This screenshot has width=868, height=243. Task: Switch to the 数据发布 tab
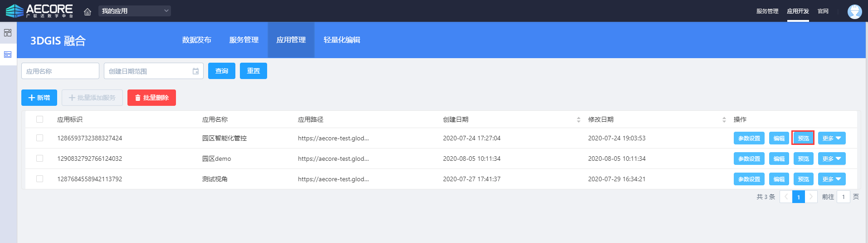click(x=196, y=40)
